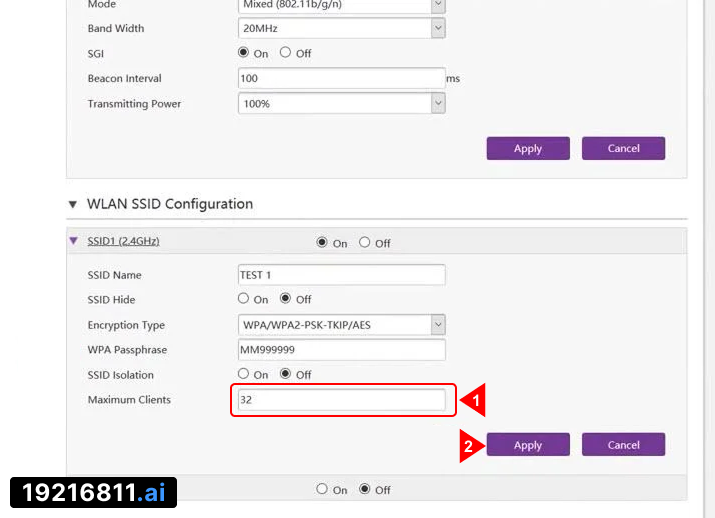Viewport: 715px width, 518px height.
Task: Select On for SSID Isolation
Action: 243,374
